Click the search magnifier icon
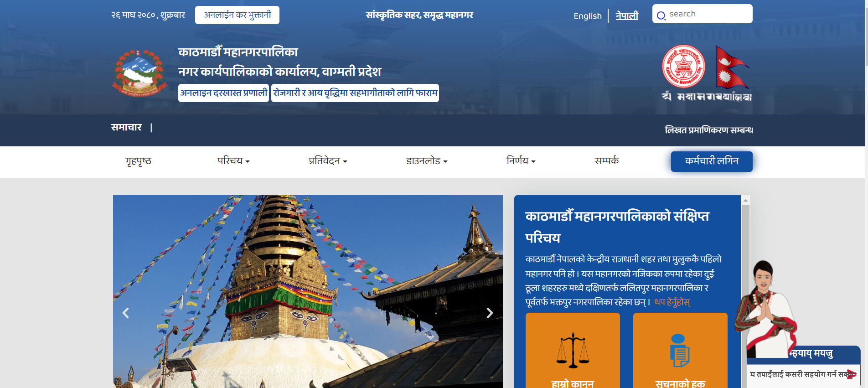 tap(661, 16)
